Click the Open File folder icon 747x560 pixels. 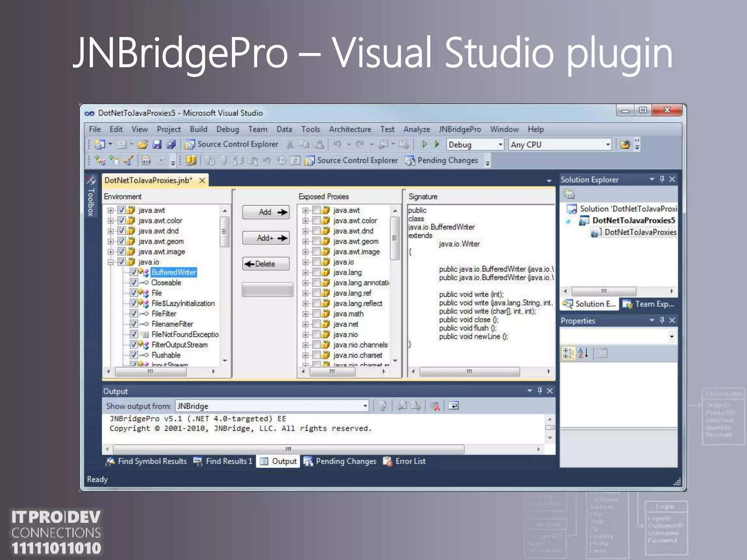point(142,144)
